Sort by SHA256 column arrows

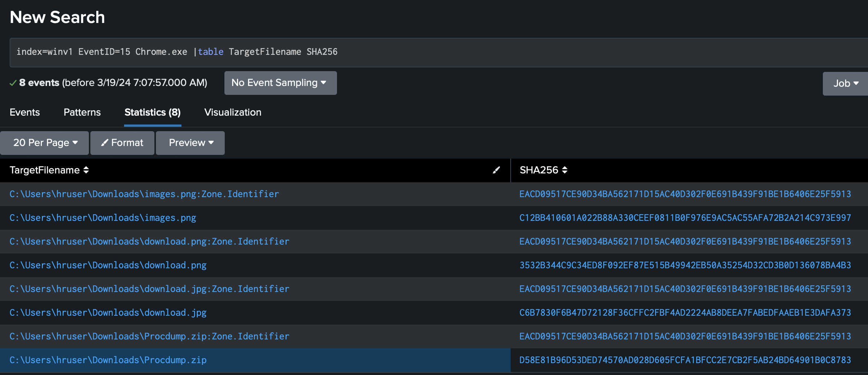[x=564, y=170]
